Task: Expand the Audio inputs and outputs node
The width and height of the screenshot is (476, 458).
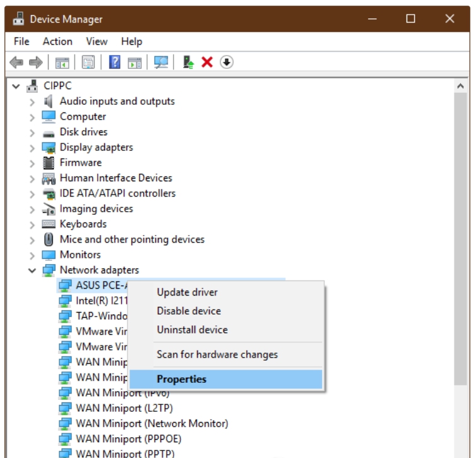Action: tap(32, 102)
